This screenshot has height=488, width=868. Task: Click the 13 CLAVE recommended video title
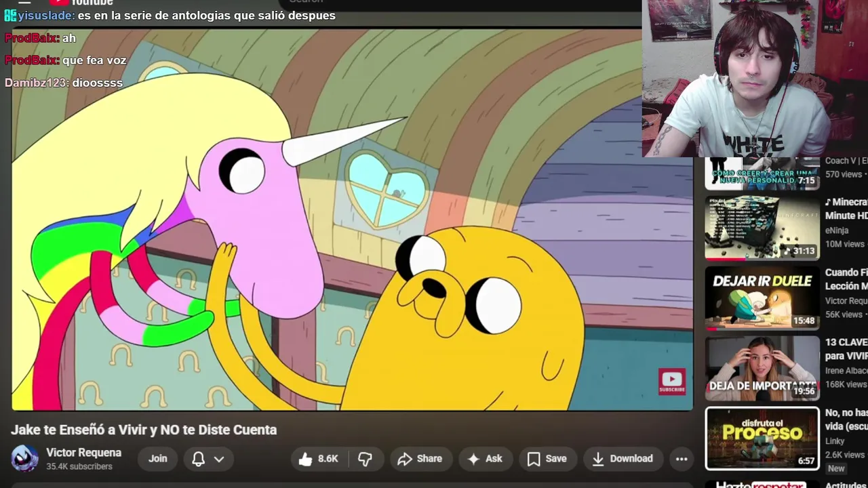click(x=846, y=349)
